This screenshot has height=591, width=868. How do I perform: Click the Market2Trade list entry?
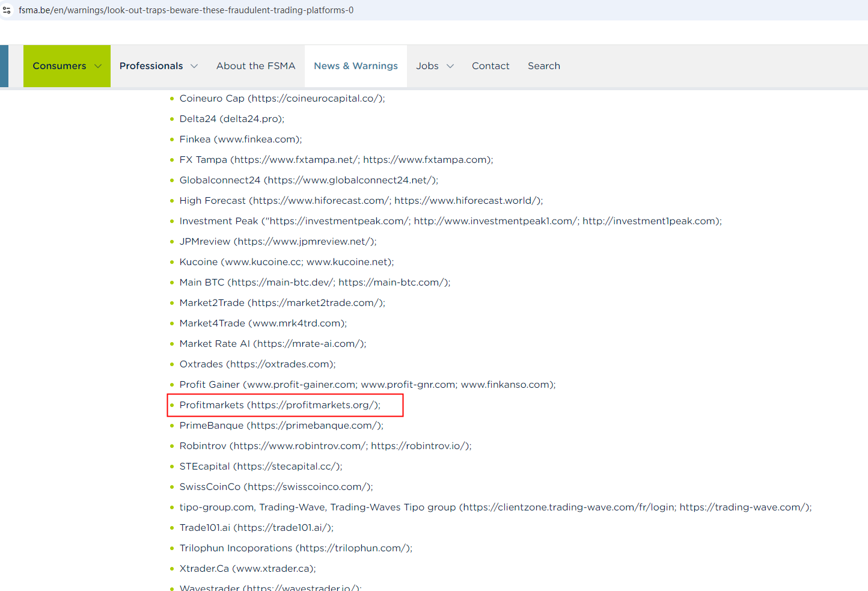(282, 303)
